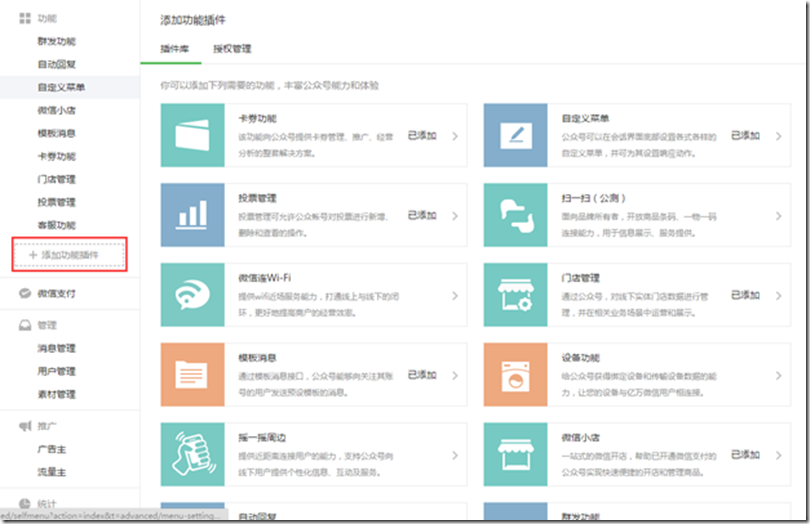Screen dimensions: 810x524
Task: Open 群发功能 in the sidebar
Action: [x=56, y=41]
